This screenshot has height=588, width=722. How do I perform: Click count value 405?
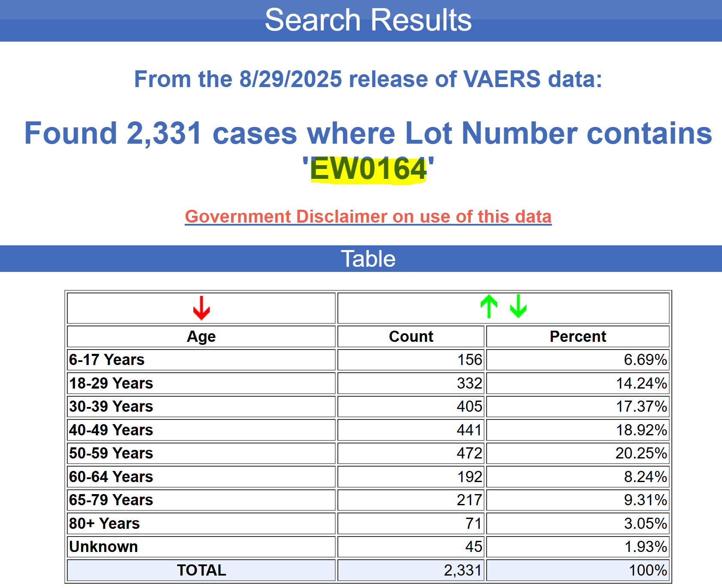(469, 407)
